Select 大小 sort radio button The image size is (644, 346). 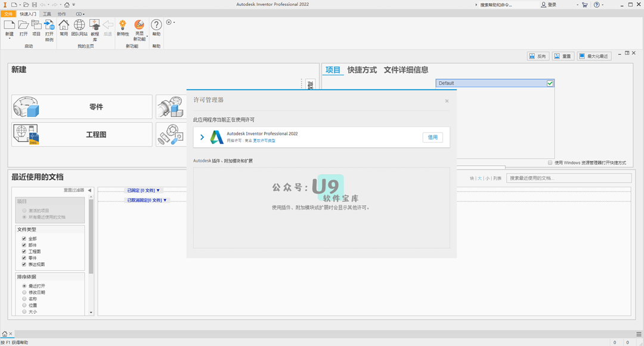pos(24,312)
